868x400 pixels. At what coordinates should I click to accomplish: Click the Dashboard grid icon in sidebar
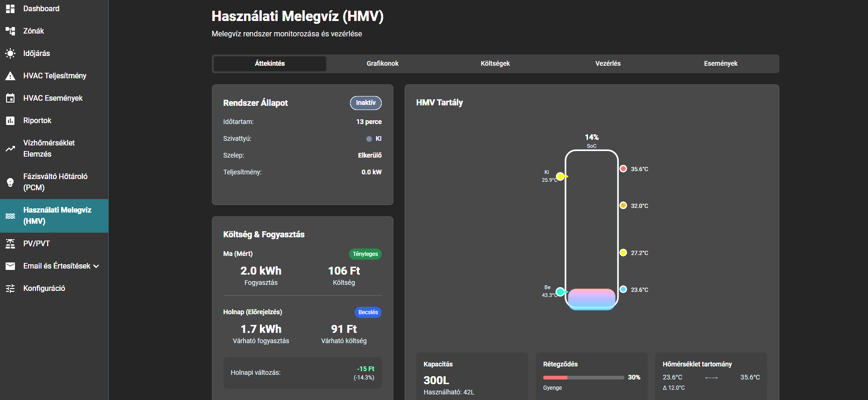click(10, 8)
